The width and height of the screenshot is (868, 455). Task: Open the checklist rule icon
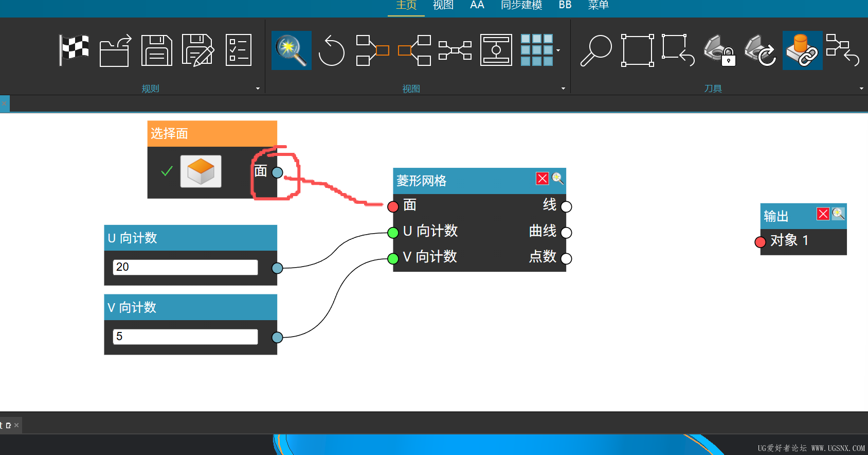239,50
